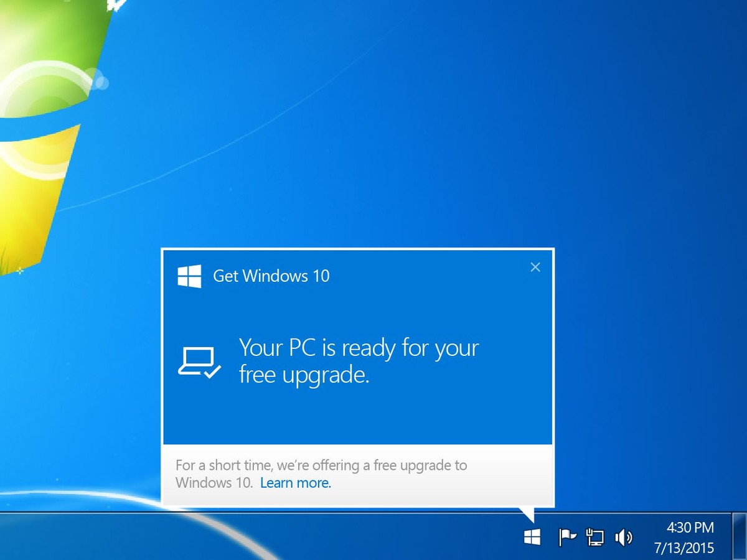
Task: Close the Get Windows 10 popup
Action: pyautogui.click(x=535, y=267)
